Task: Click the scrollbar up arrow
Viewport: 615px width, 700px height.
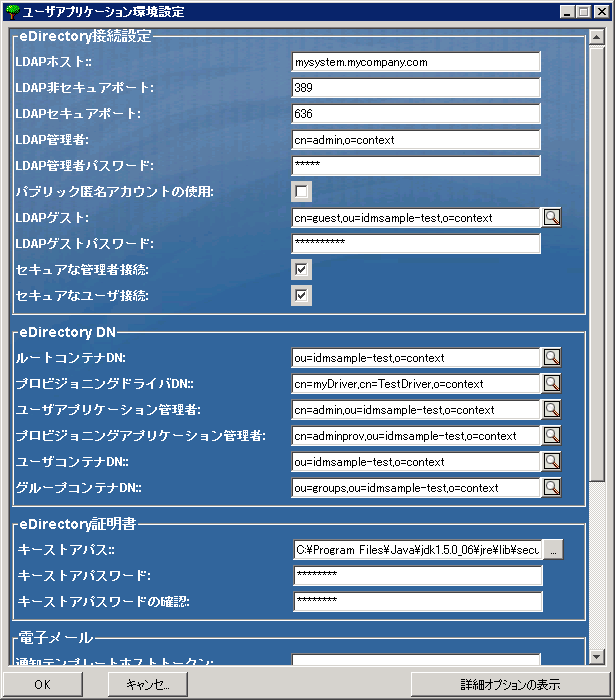Action: [x=597, y=37]
